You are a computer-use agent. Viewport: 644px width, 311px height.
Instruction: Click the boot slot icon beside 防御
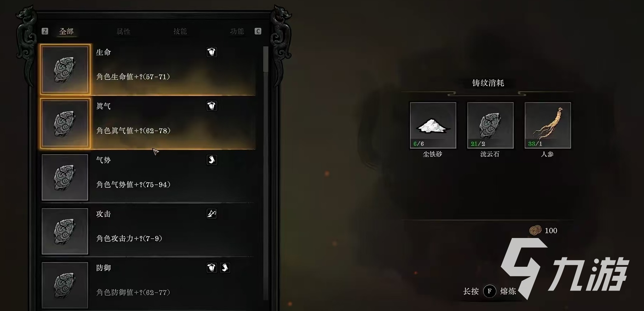point(225,267)
